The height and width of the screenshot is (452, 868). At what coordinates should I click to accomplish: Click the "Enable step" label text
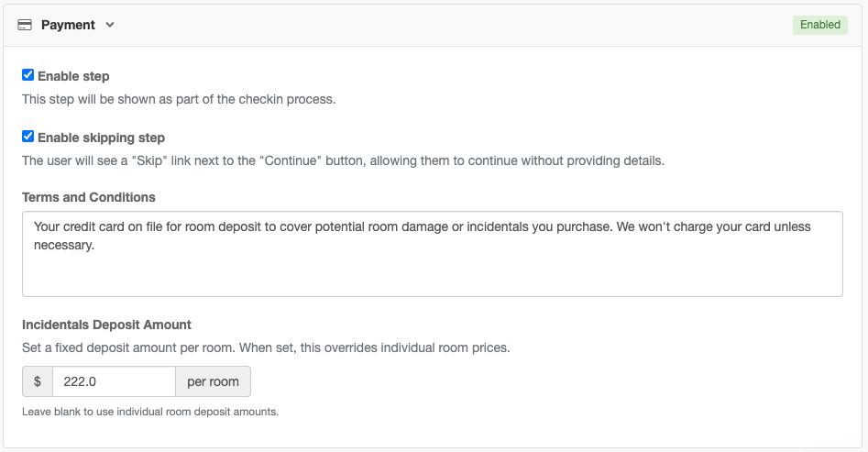coord(73,76)
